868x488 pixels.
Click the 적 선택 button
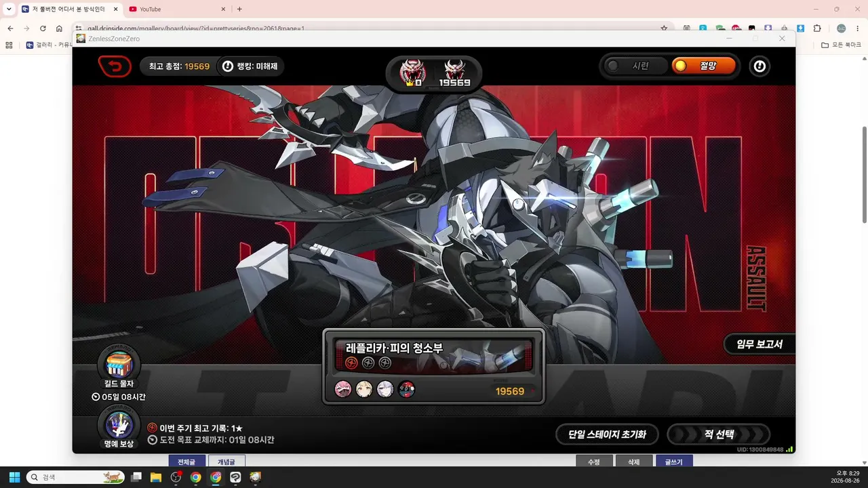tap(719, 434)
